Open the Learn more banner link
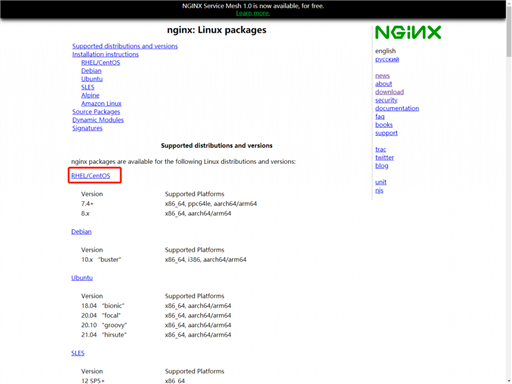This screenshot has height=384, width=512. point(253,13)
